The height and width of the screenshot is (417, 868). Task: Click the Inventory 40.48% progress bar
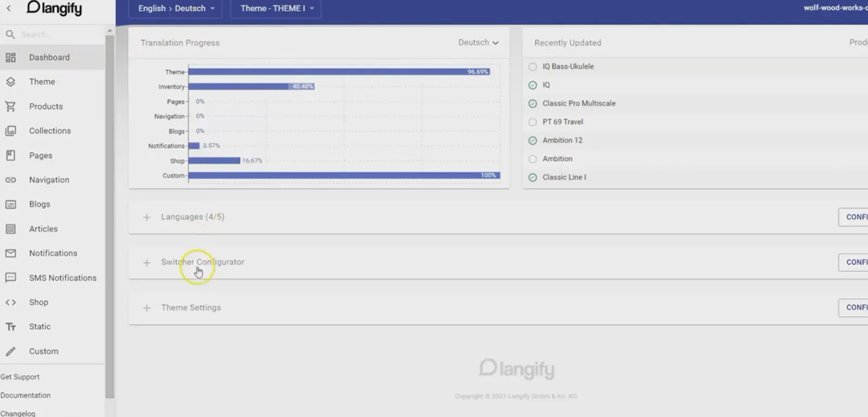click(x=251, y=86)
